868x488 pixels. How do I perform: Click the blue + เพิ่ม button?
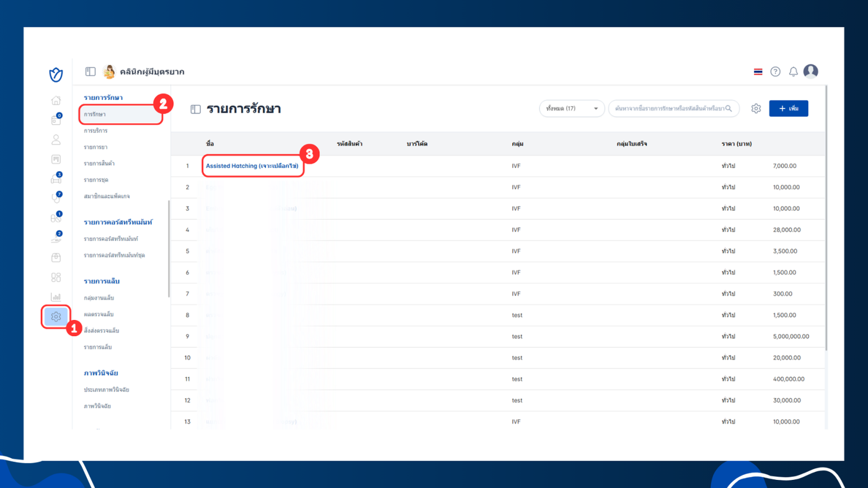click(789, 109)
